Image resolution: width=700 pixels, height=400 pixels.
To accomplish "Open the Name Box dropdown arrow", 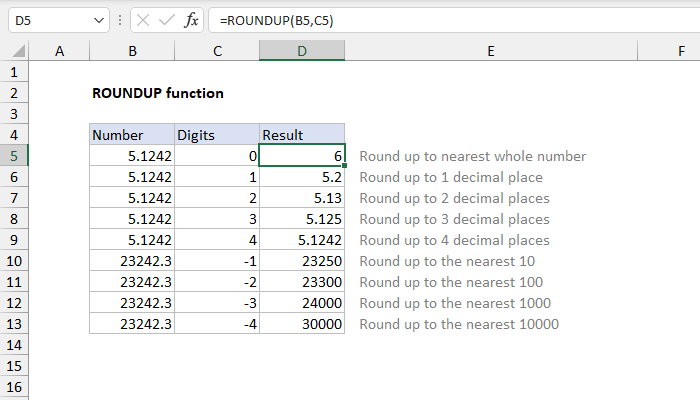I will point(99,21).
